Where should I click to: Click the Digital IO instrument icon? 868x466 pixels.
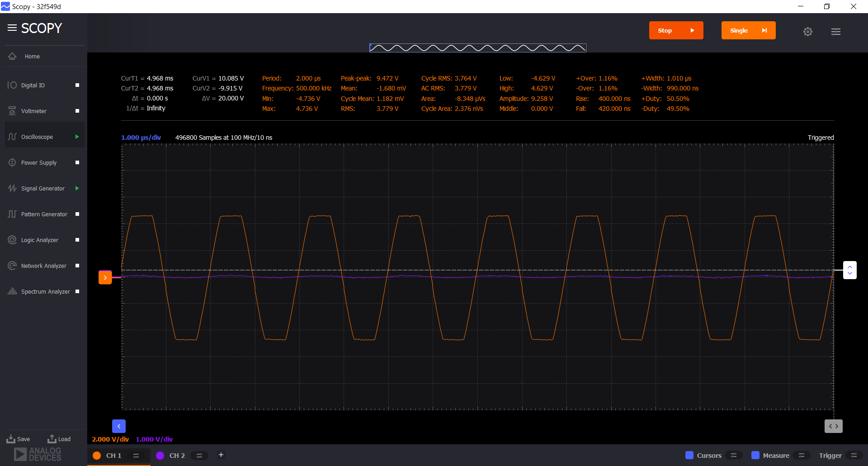(12, 85)
